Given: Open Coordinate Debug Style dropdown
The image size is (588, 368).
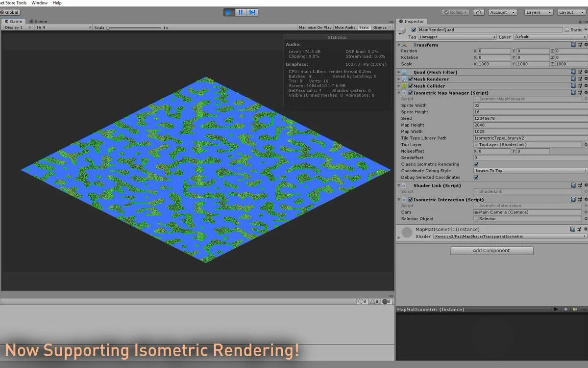Looking at the screenshot, I should 530,171.
